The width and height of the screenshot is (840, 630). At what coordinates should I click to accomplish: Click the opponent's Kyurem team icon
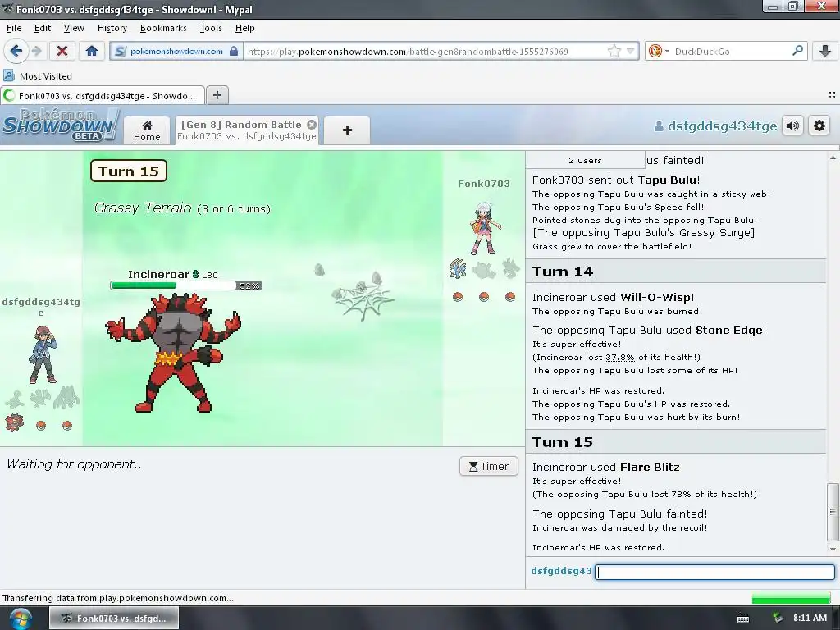click(458, 269)
